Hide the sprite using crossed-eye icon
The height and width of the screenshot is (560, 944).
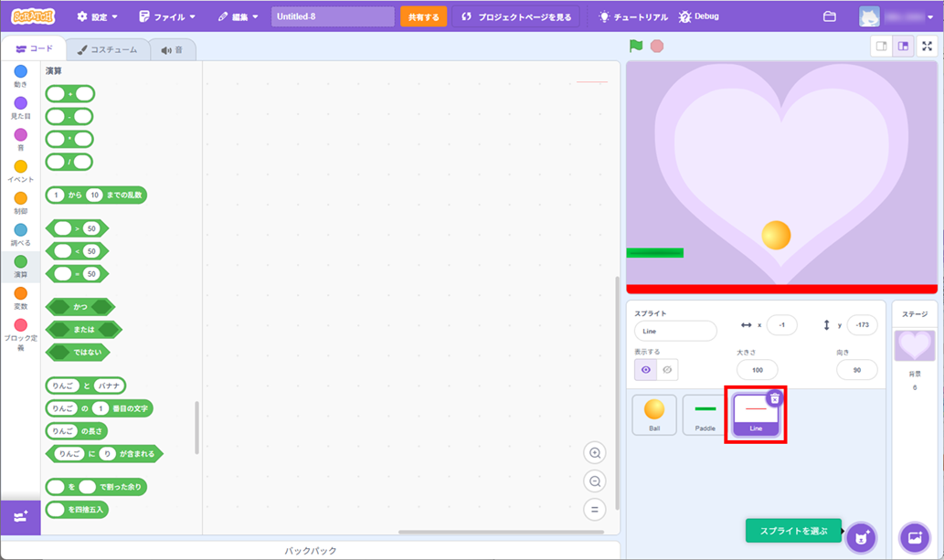point(667,370)
